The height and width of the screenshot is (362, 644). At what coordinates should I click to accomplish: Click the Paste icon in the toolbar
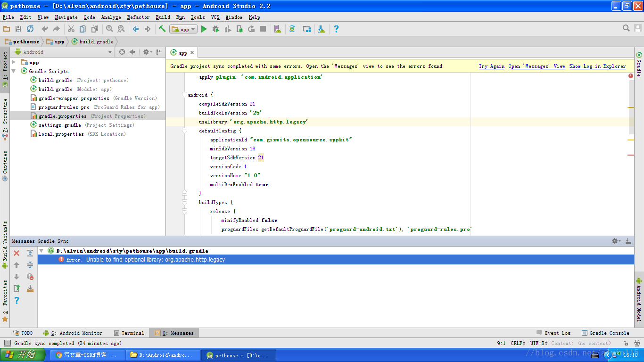pos(95,29)
